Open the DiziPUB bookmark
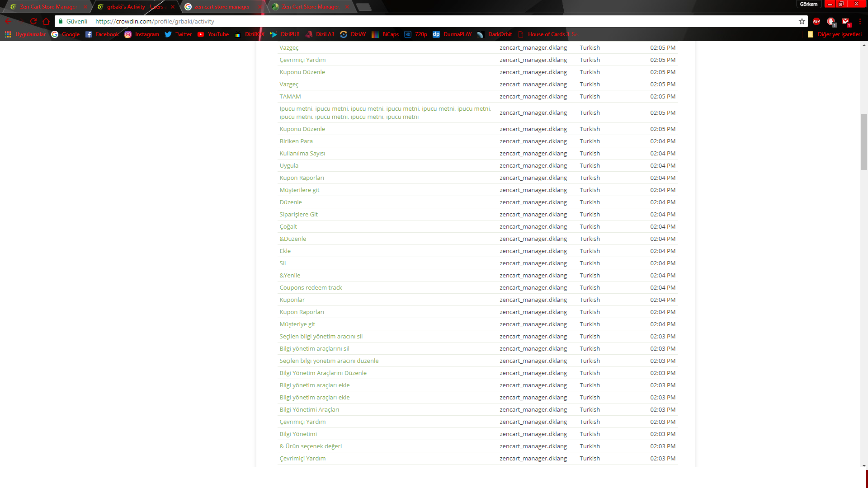 tap(285, 34)
